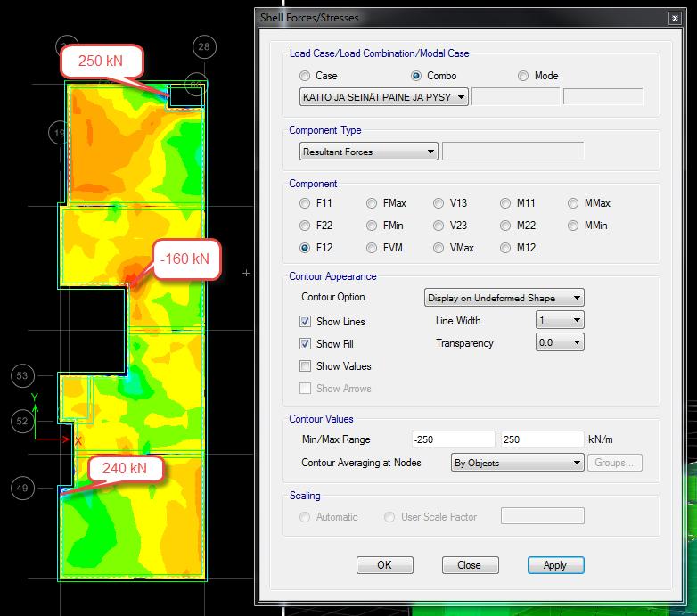697x616 pixels.
Task: Choose the FMax component
Action: click(372, 203)
